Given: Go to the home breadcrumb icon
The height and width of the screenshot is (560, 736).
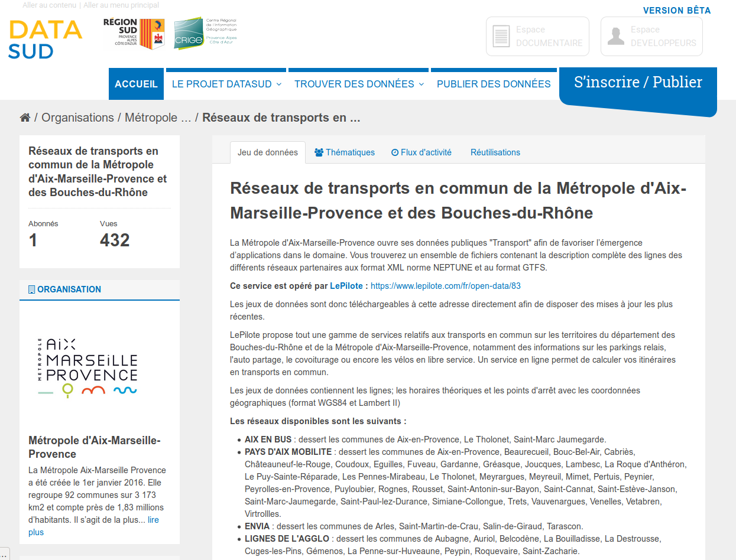Looking at the screenshot, I should coord(25,118).
